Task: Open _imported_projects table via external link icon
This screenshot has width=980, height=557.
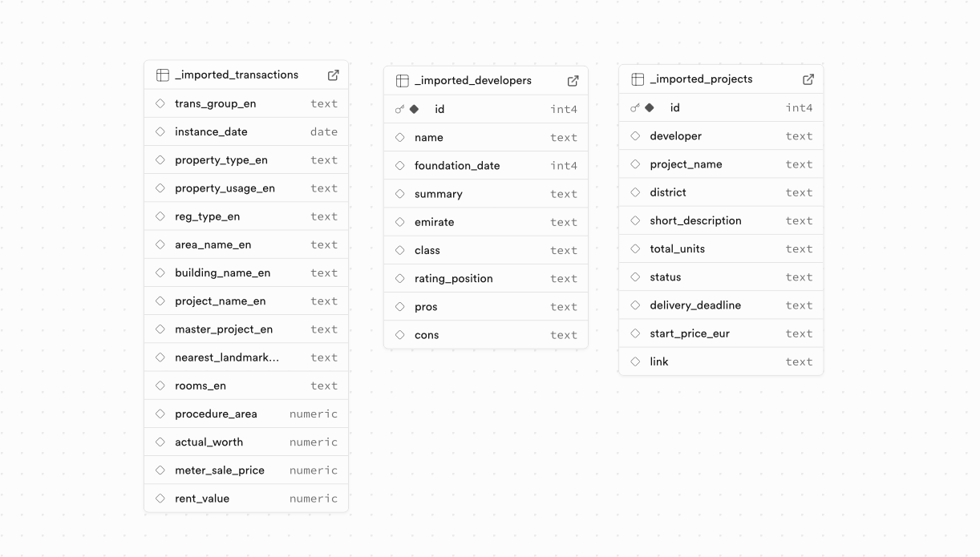Action: (x=808, y=79)
